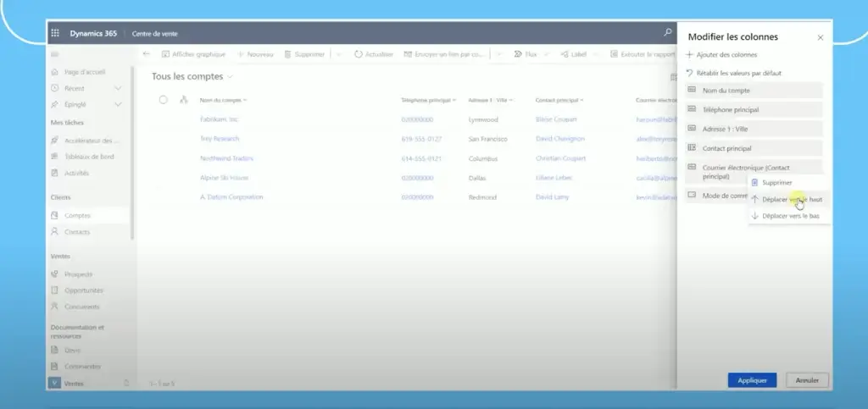
Task: Open the dropdown arrow after Envoyer un lien
Action: point(498,54)
